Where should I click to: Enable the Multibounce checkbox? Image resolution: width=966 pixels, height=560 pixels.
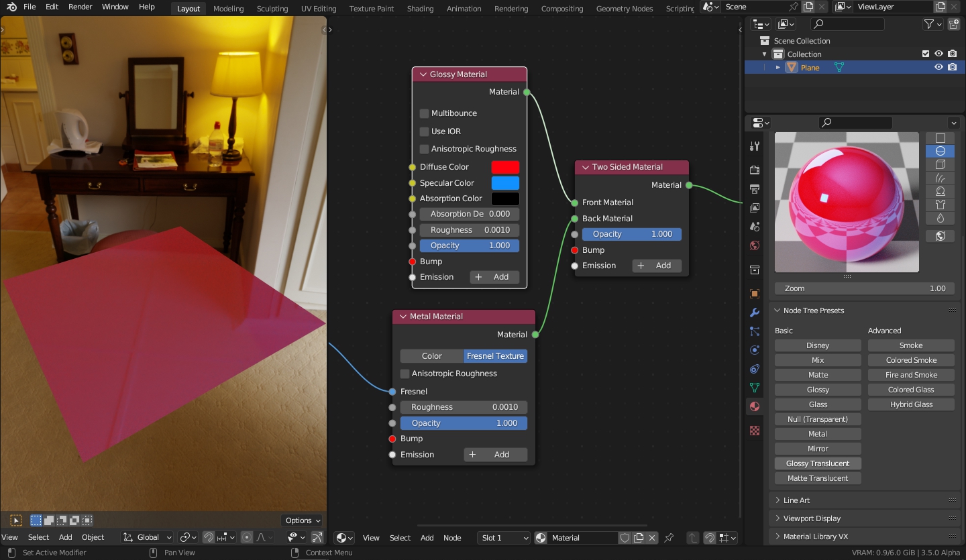coord(424,113)
